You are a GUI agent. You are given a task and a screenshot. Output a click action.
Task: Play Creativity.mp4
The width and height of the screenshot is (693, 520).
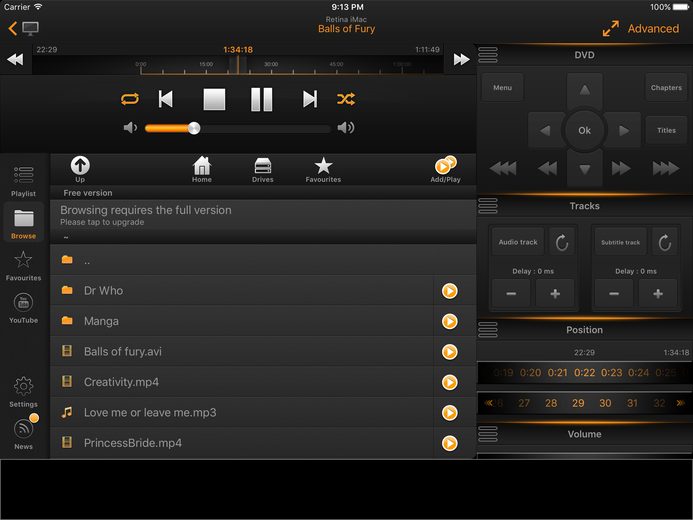click(449, 383)
